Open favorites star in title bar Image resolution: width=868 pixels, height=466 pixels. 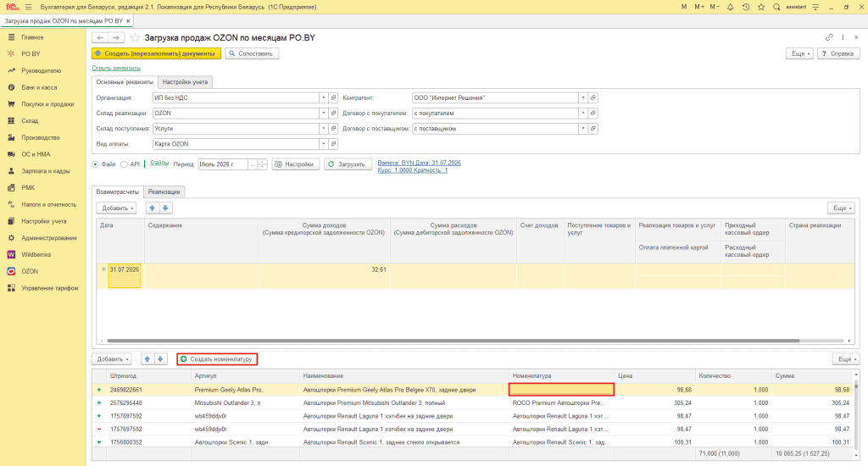[761, 7]
